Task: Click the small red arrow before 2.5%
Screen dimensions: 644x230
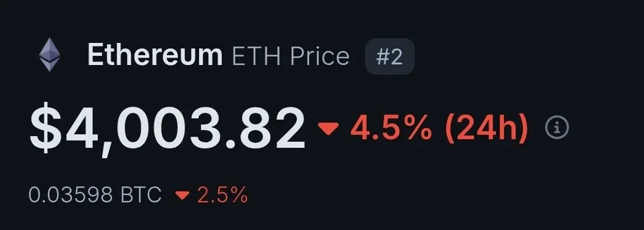Action: click(x=182, y=195)
